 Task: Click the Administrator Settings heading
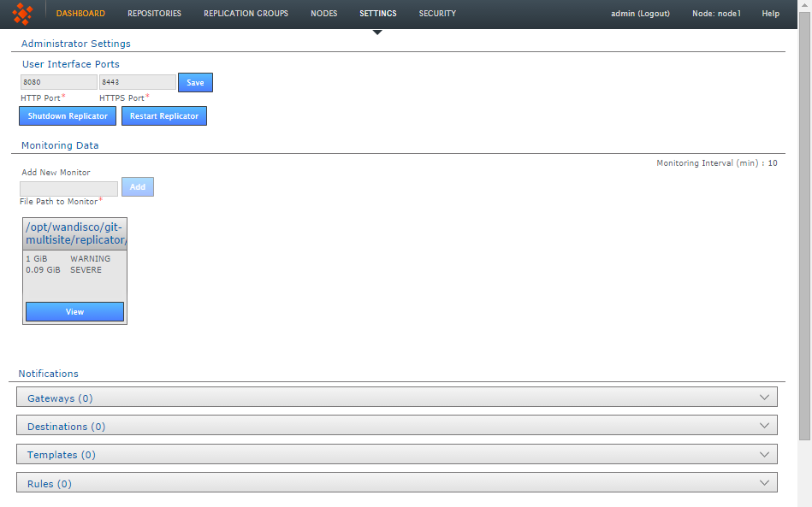75,44
